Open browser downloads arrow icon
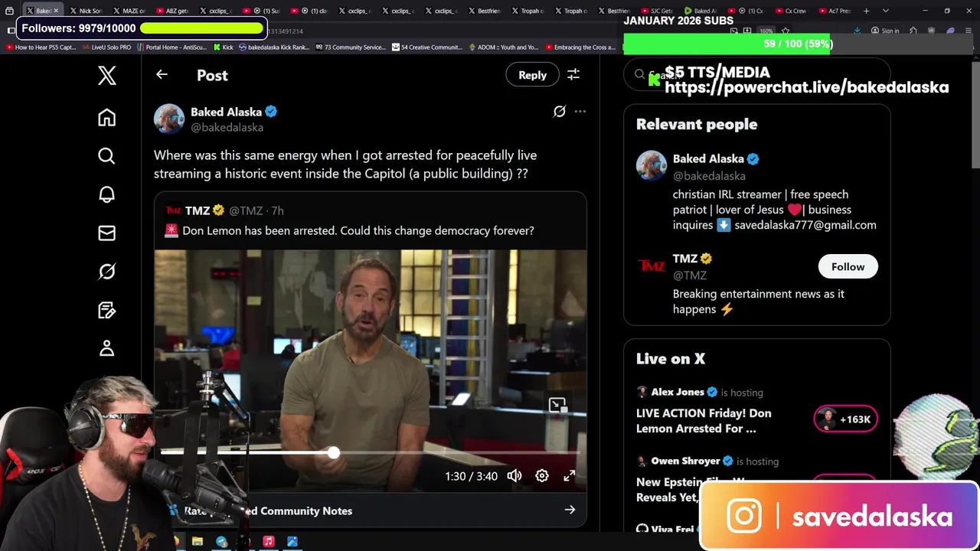 point(857,31)
